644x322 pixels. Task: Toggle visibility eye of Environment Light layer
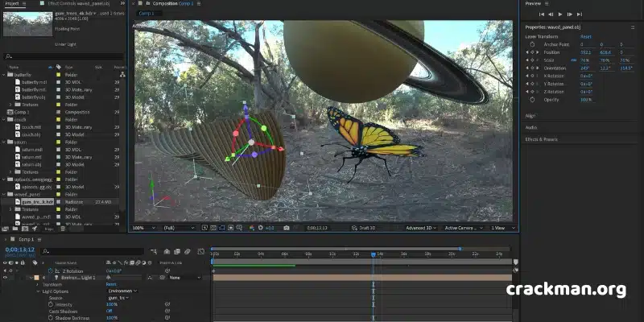6,278
